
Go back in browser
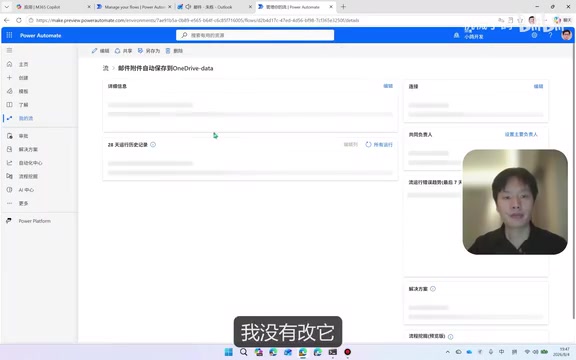(x=7, y=20)
